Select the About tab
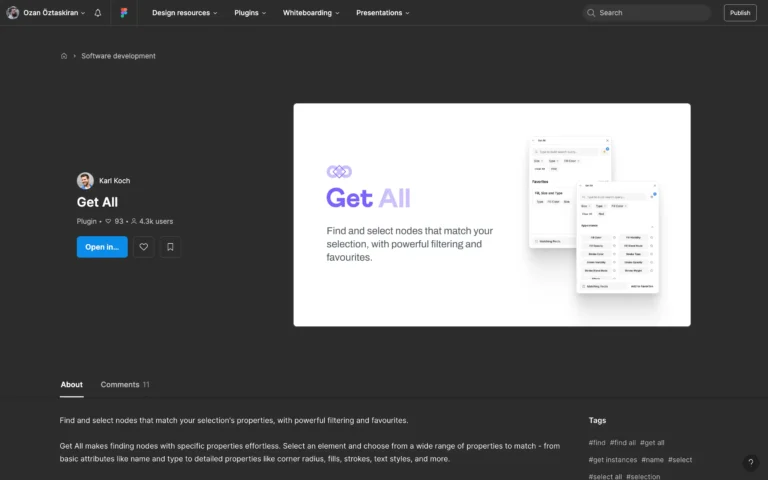The height and width of the screenshot is (480, 768). (71, 385)
